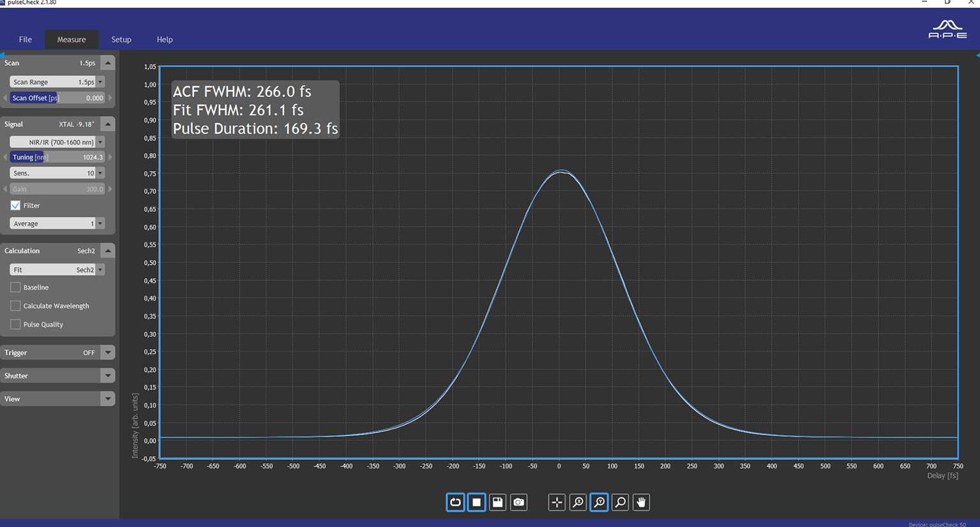Switch to the Setup tab
Viewport: 980px width, 527px height.
[x=121, y=40]
